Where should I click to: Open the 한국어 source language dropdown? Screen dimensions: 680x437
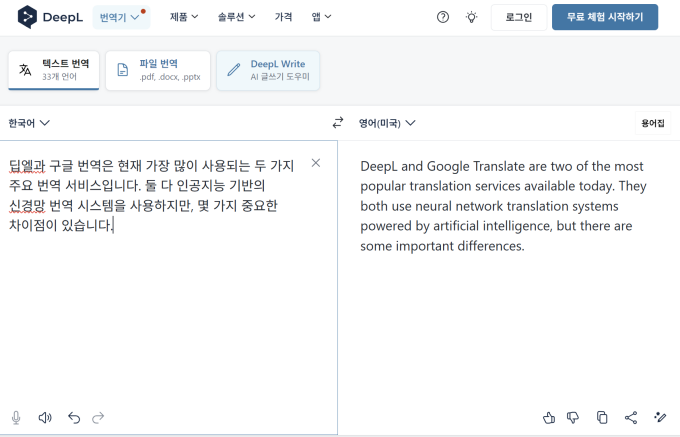(29, 123)
